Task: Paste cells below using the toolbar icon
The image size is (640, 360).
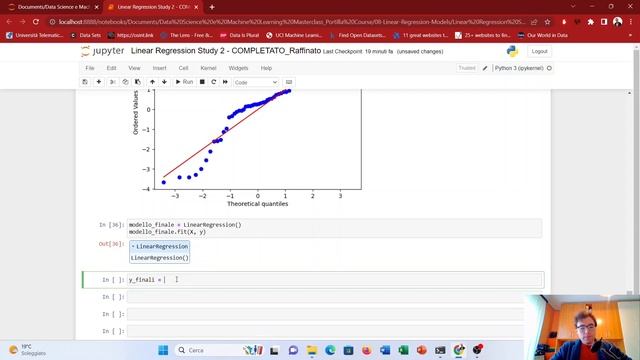Action: coord(138,82)
